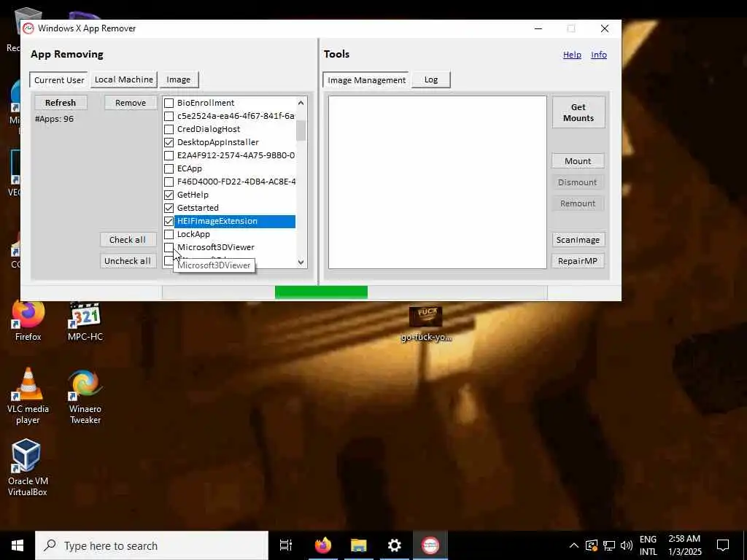747x560 pixels.
Task: Show hidden system tray icons
Action: (574, 545)
